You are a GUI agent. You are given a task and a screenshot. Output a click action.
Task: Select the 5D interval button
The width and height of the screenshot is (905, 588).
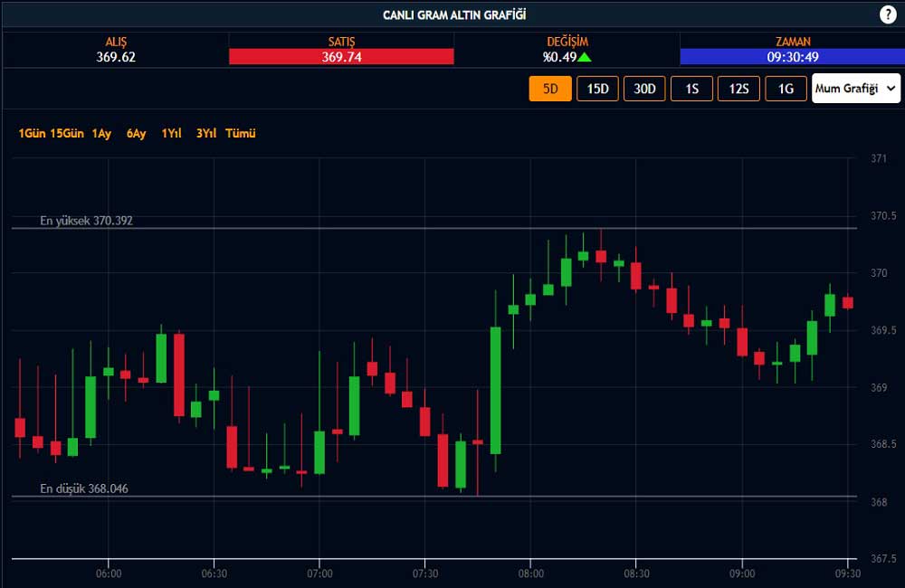coord(550,89)
